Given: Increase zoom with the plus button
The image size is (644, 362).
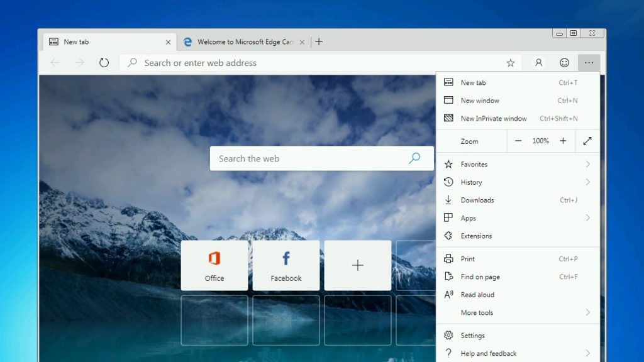Looking at the screenshot, I should point(563,141).
